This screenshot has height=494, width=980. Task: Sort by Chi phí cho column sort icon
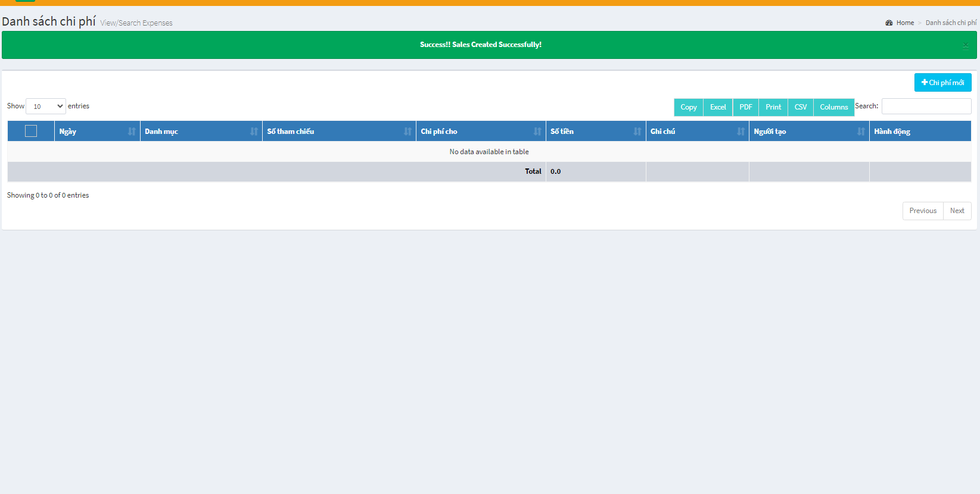[537, 132]
